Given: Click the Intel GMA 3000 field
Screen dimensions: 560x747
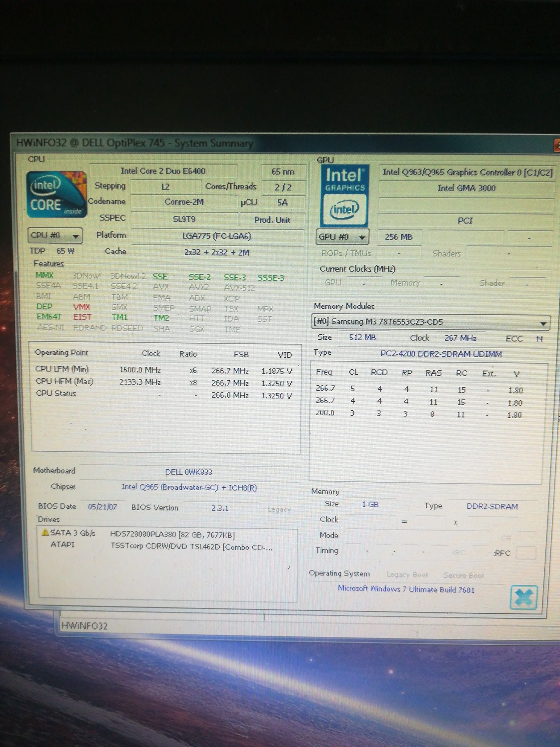Looking at the screenshot, I should (x=466, y=188).
